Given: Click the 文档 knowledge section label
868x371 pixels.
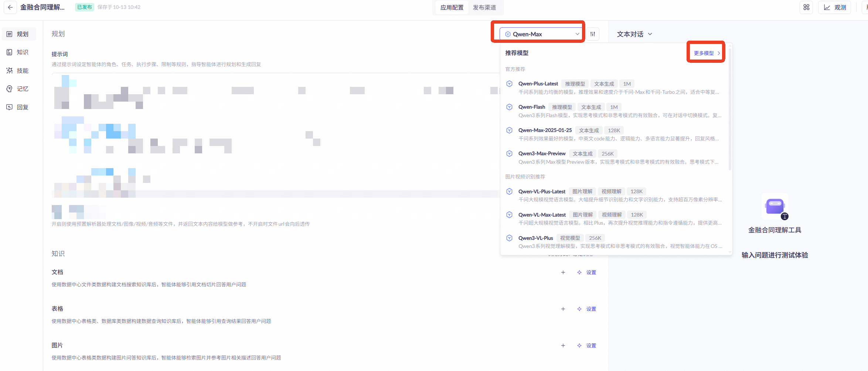Looking at the screenshot, I should tap(57, 272).
